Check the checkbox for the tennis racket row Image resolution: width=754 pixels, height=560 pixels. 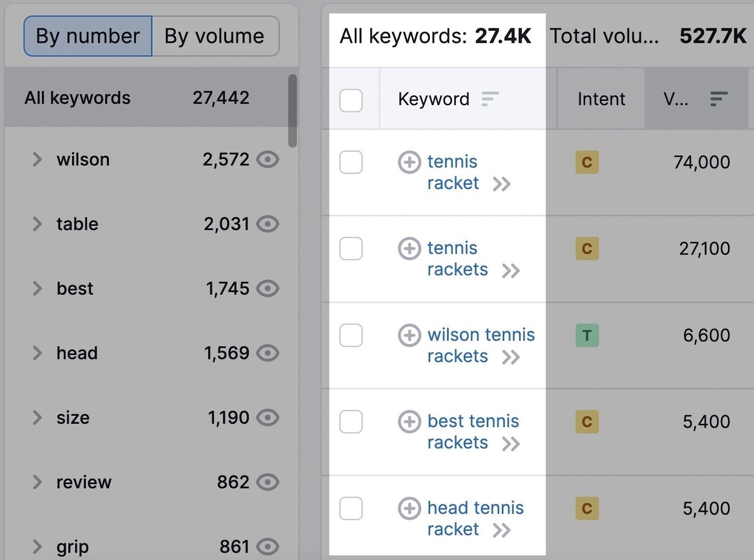coord(351,163)
